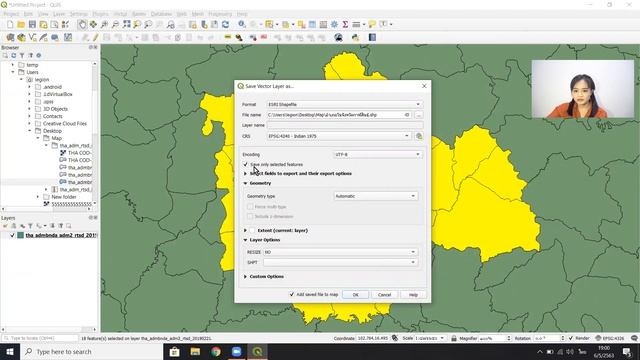Open the Format ESRI Shapefile dropdown
Screen dimensions: 640x360
point(344,104)
